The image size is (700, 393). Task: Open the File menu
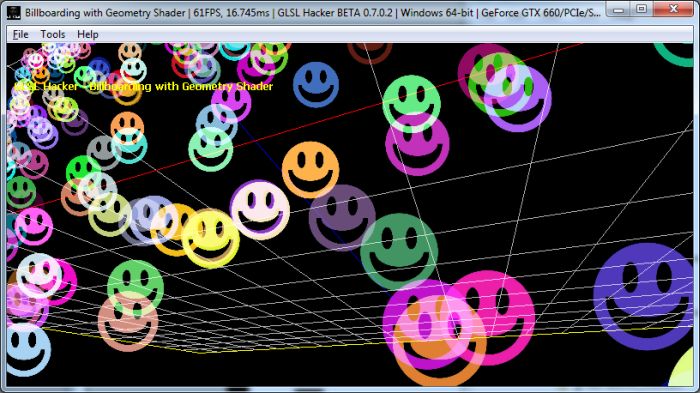21,34
